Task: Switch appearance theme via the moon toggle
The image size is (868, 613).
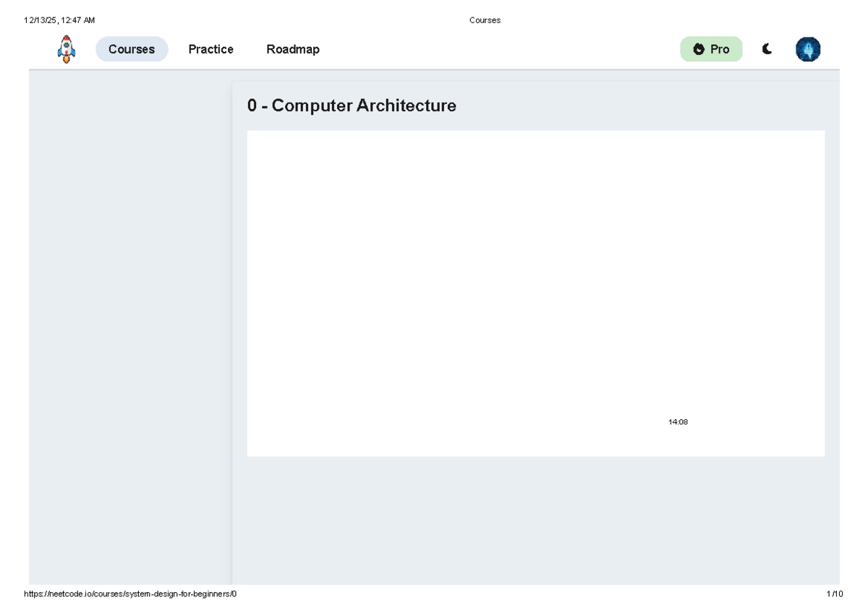Action: [767, 48]
